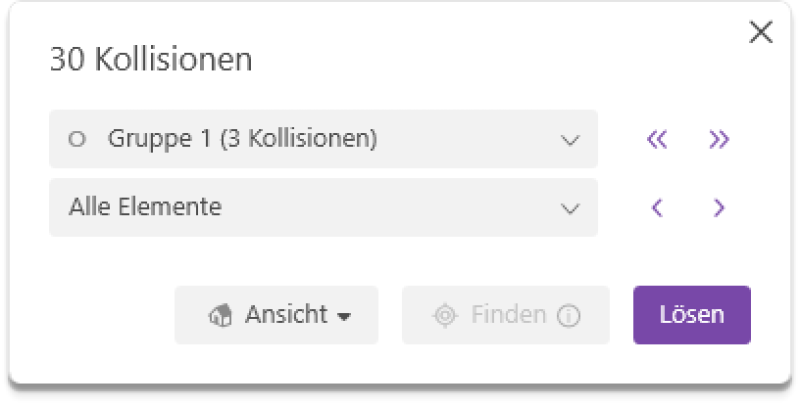Click the Lösen button
Screen dimensions: 800x407
click(692, 315)
